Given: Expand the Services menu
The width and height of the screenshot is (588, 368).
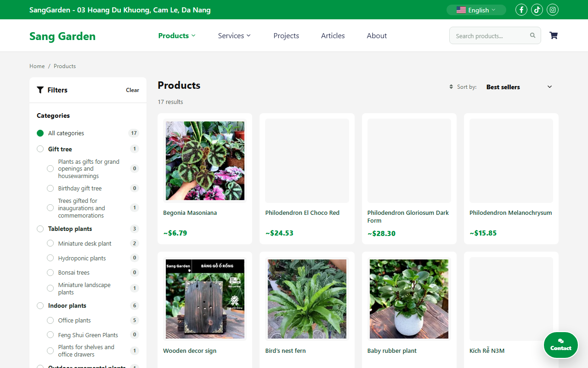Looking at the screenshot, I should tap(234, 35).
